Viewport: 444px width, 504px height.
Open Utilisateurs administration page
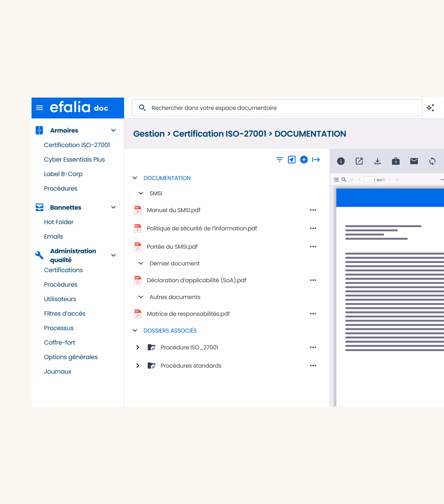pyautogui.click(x=60, y=299)
